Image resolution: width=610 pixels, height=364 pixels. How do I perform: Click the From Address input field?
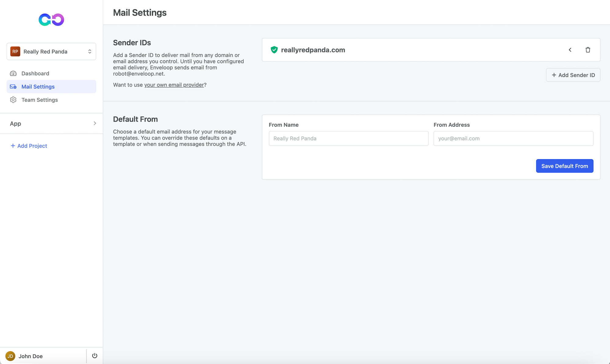513,138
